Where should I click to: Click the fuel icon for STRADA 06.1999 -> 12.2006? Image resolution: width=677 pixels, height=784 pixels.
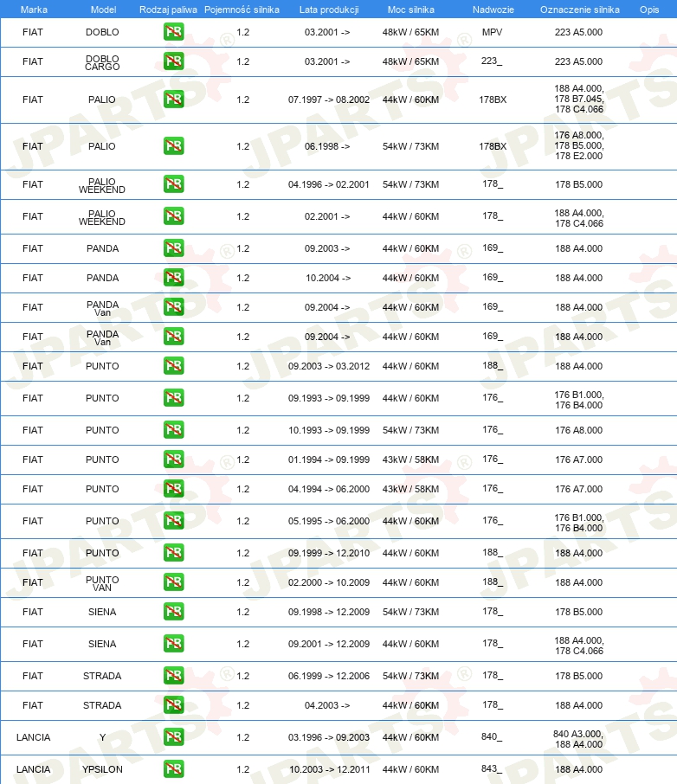click(x=174, y=676)
